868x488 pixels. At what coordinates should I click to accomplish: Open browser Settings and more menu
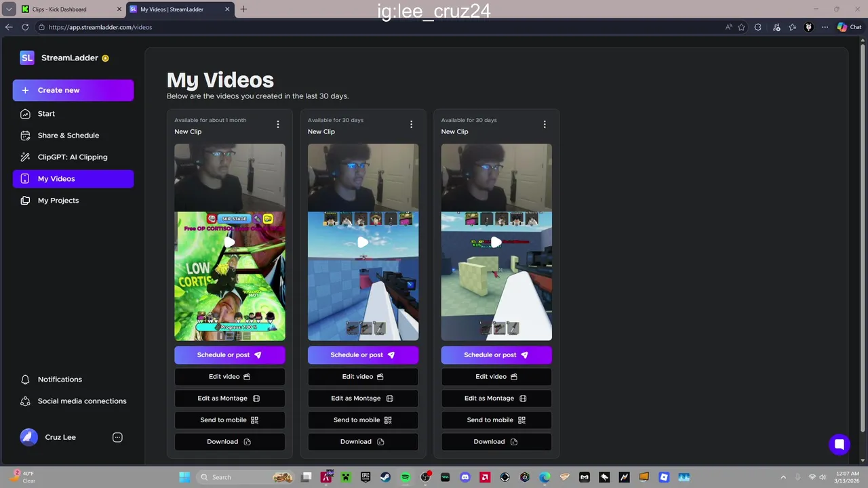(x=825, y=27)
